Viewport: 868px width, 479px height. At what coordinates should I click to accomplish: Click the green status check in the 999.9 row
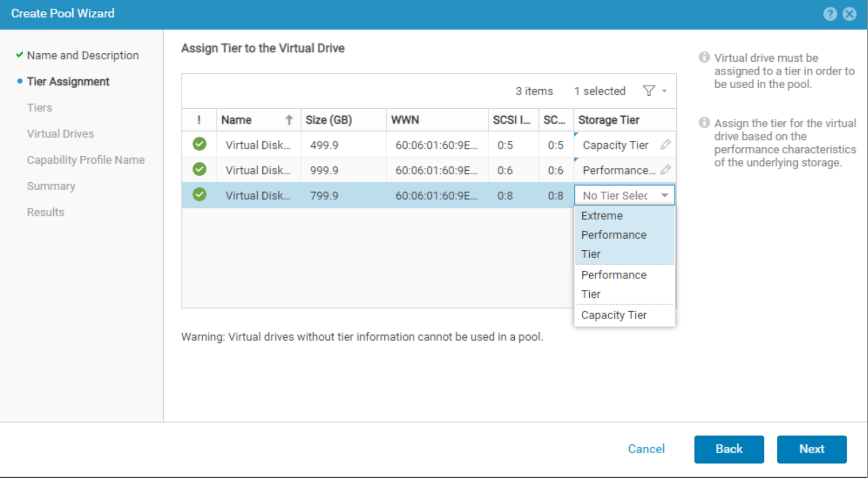tap(199, 169)
